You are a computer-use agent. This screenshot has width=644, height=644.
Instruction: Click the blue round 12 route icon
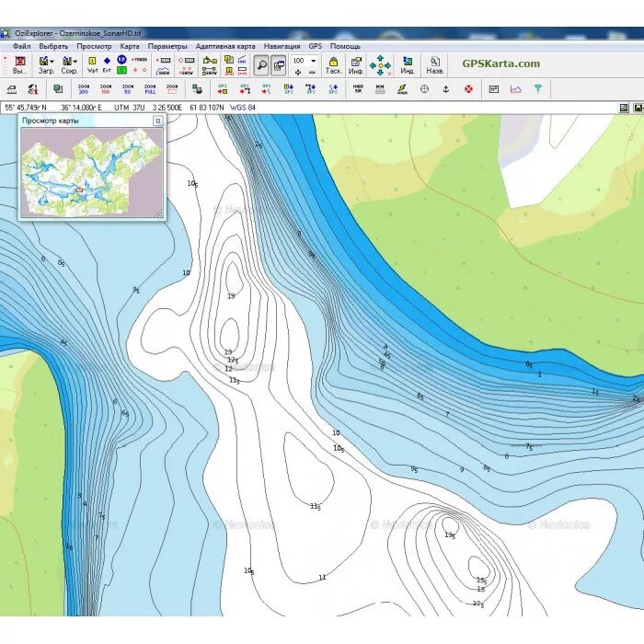click(x=121, y=60)
